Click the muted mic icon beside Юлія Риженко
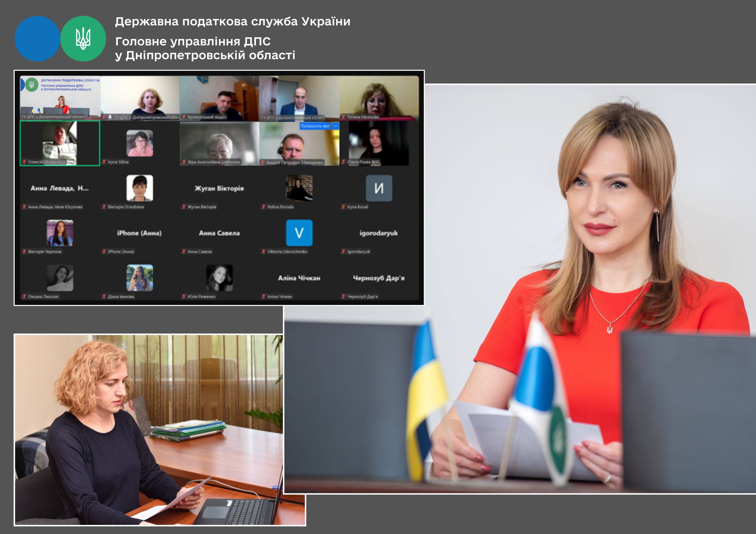This screenshot has width=756, height=534. [x=184, y=296]
